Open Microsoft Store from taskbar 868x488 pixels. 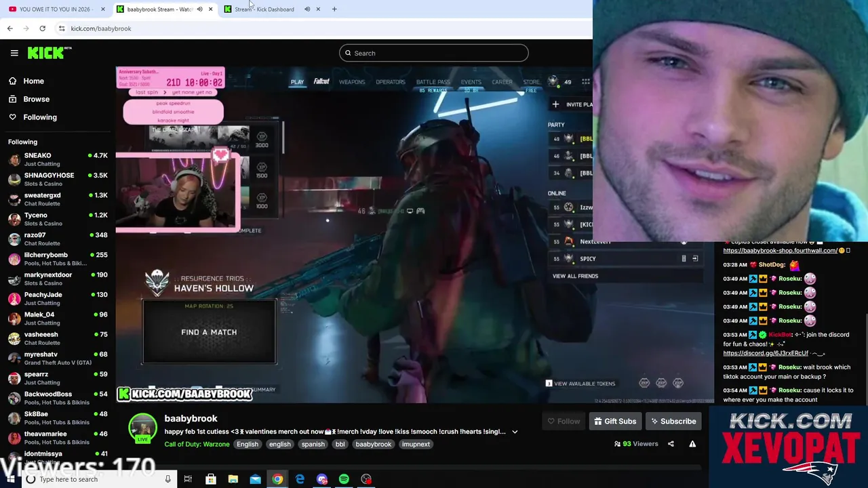coord(211,479)
